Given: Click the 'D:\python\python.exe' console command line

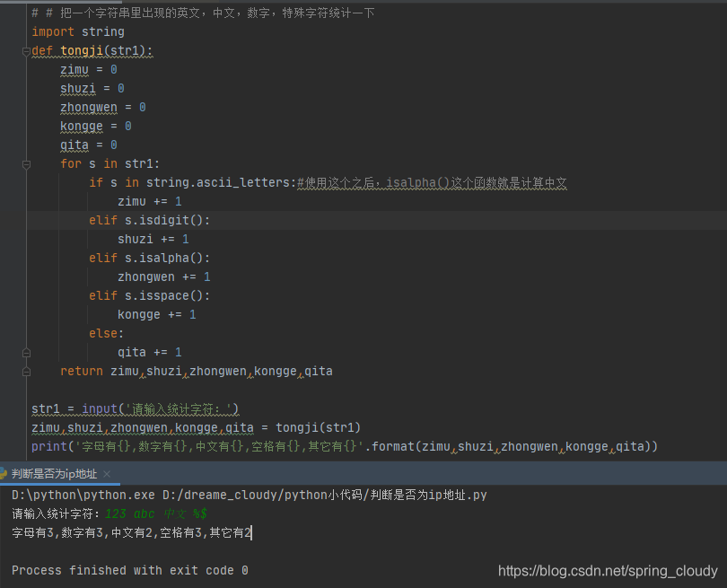Looking at the screenshot, I should 249,496.
